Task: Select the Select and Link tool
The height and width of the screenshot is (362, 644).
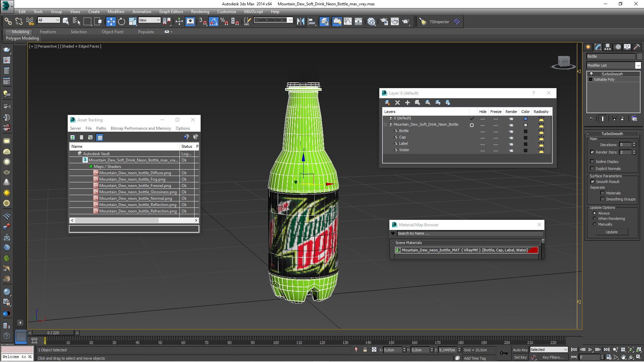Action: coord(8,21)
